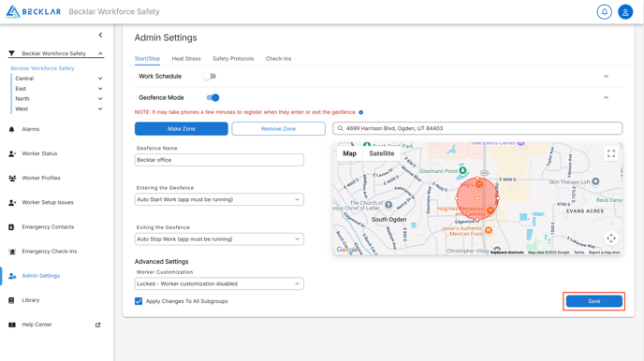Click the Worker Status icon

[x=12, y=153]
